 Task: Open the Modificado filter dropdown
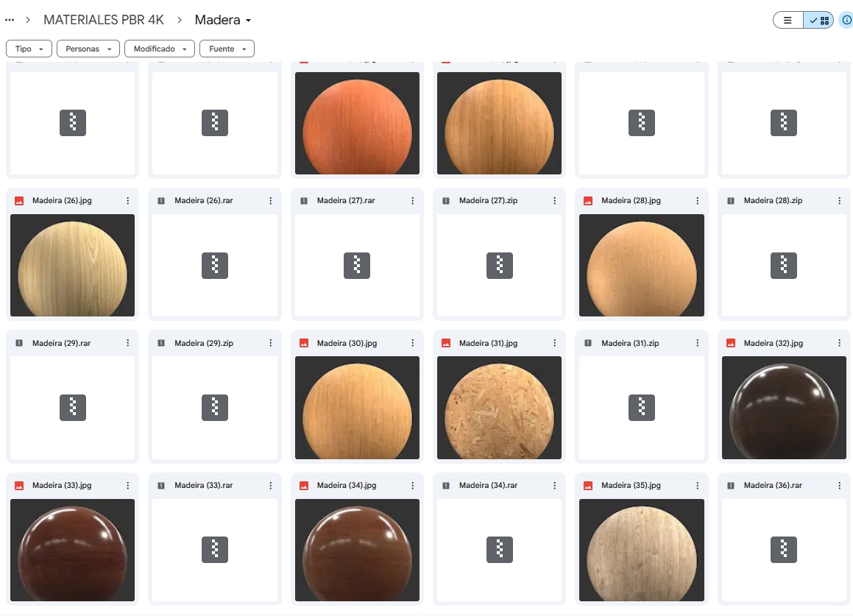point(159,49)
